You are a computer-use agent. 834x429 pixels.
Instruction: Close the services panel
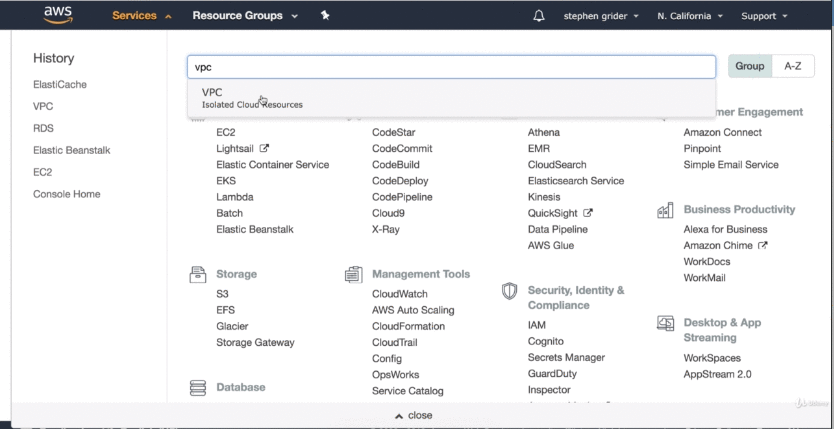(414, 415)
